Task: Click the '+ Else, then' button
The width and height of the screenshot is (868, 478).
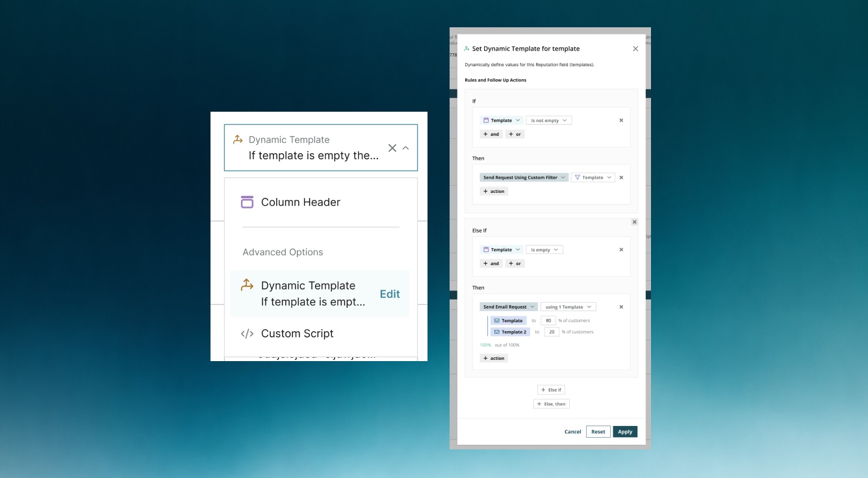Action: point(551,404)
